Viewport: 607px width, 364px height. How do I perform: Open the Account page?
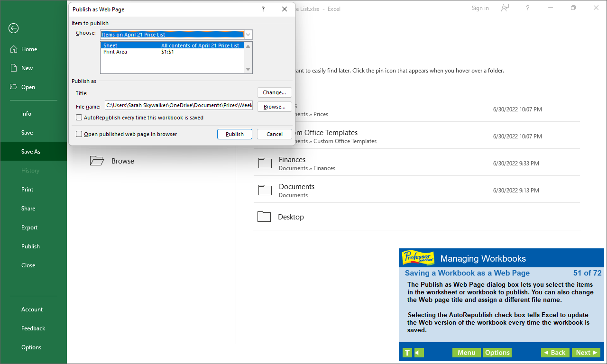pyautogui.click(x=33, y=309)
